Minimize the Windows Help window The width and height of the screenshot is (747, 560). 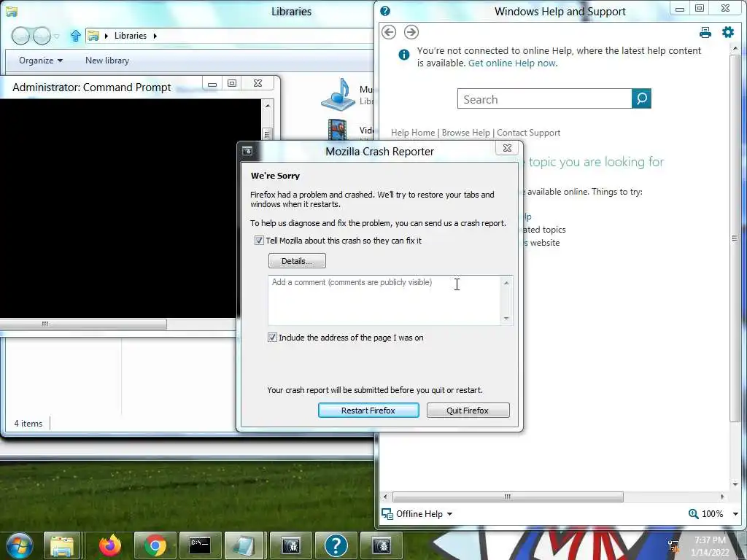point(680,9)
